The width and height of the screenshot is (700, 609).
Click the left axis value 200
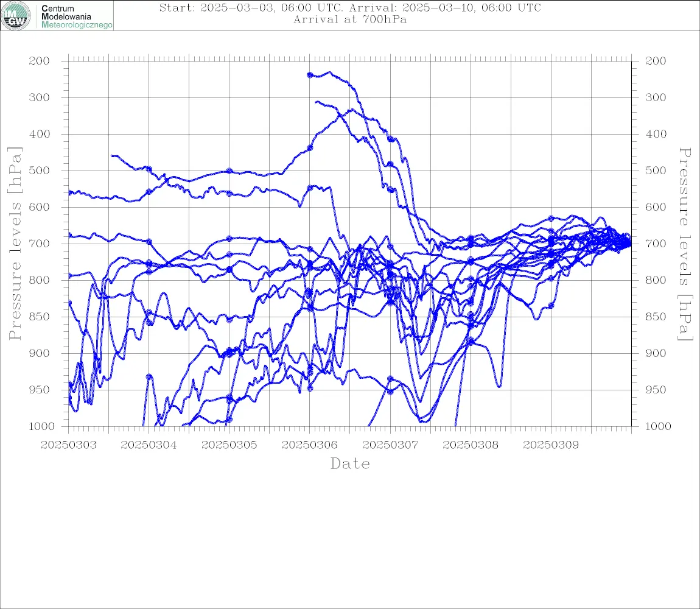[40, 61]
